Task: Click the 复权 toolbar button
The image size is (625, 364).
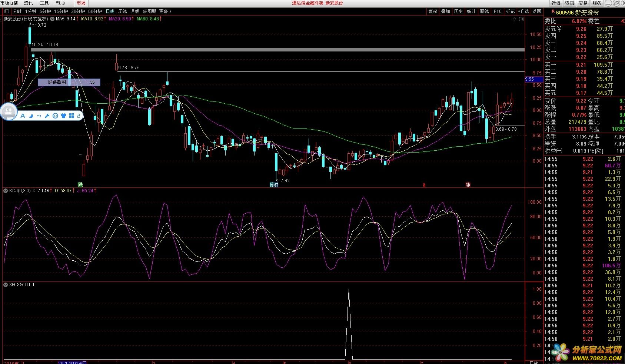Action: (x=433, y=11)
